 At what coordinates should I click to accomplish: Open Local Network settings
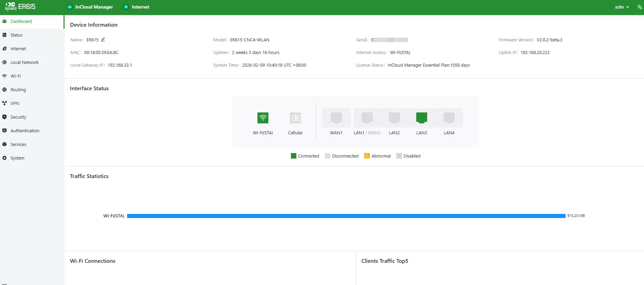click(32, 62)
